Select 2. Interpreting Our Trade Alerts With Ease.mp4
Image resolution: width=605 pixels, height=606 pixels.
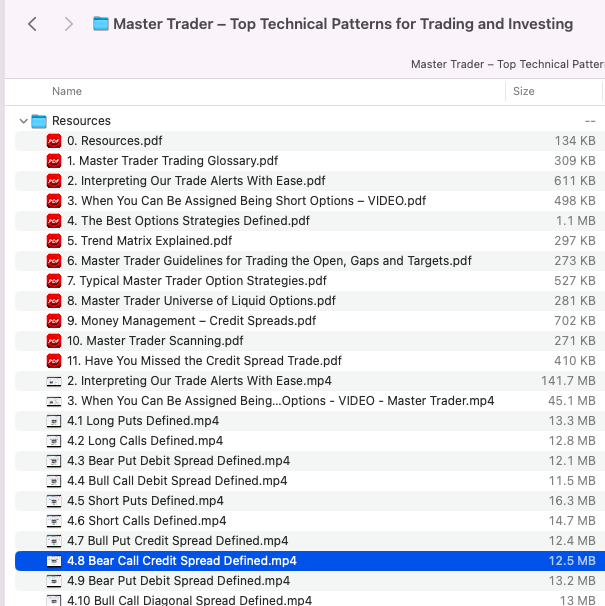199,381
